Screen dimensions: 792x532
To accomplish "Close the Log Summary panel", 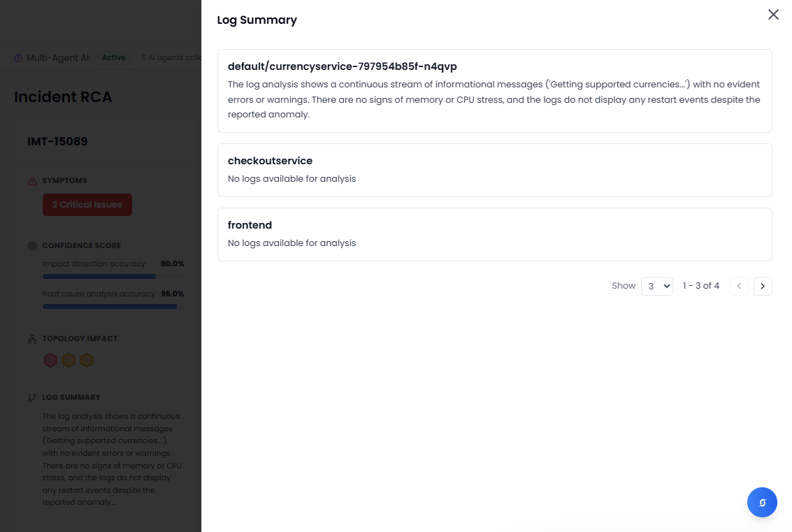I will click(773, 15).
